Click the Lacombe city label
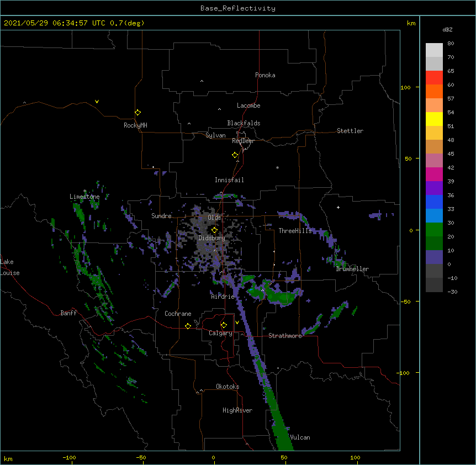This screenshot has height=465, width=476. (x=248, y=105)
